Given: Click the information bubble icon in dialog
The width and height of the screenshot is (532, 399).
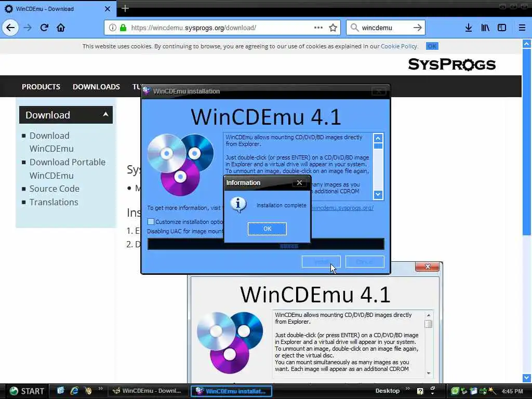Looking at the screenshot, I should [x=238, y=204].
